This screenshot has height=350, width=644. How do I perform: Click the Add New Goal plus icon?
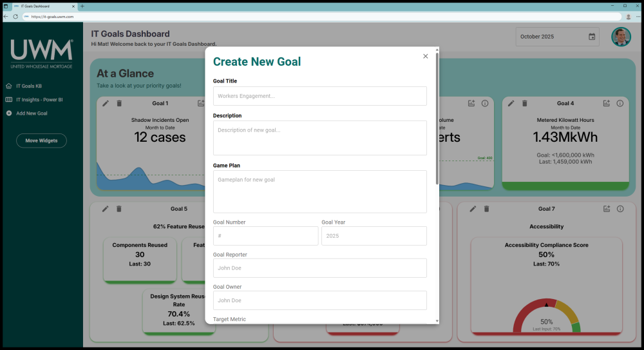(x=9, y=113)
